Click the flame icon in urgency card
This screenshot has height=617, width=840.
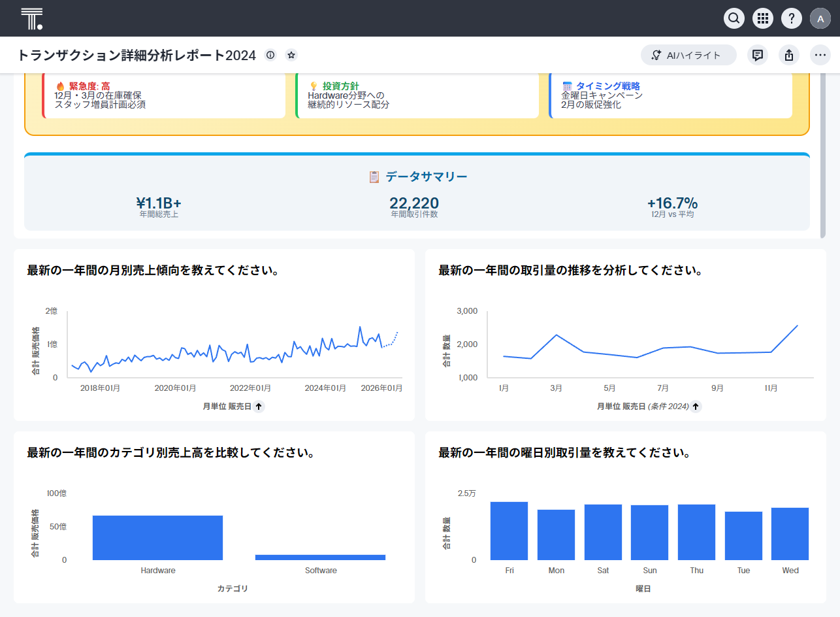pos(61,86)
